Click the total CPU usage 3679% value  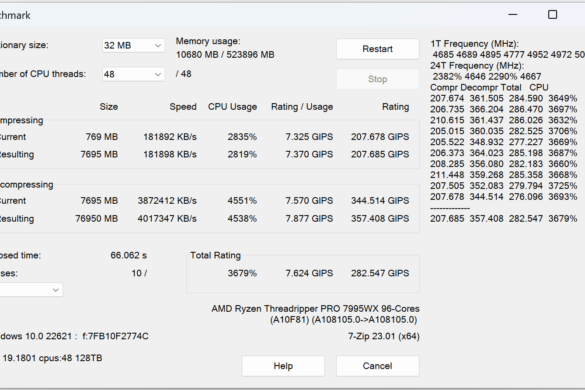[242, 273]
